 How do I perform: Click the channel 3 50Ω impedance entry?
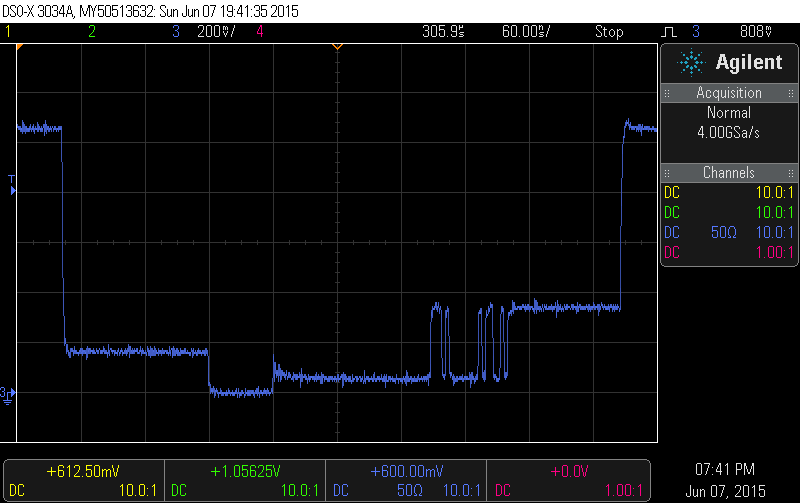coord(724,232)
